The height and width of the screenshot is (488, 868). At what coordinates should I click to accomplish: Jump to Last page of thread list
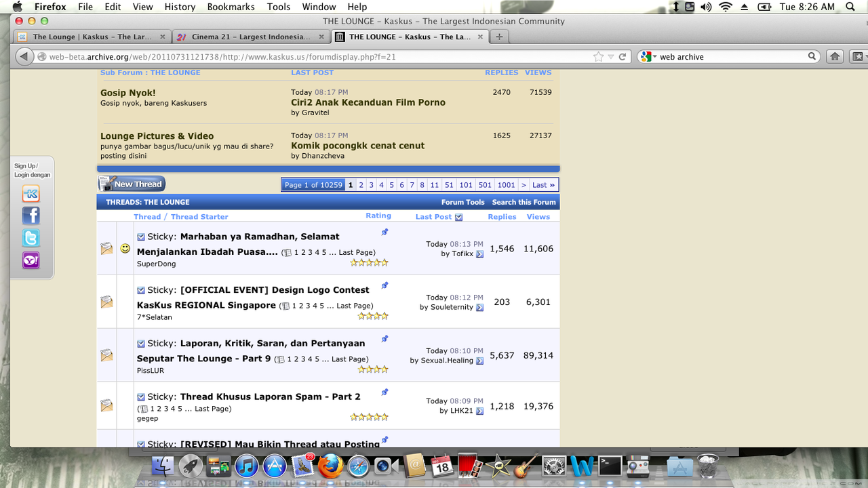(544, 185)
